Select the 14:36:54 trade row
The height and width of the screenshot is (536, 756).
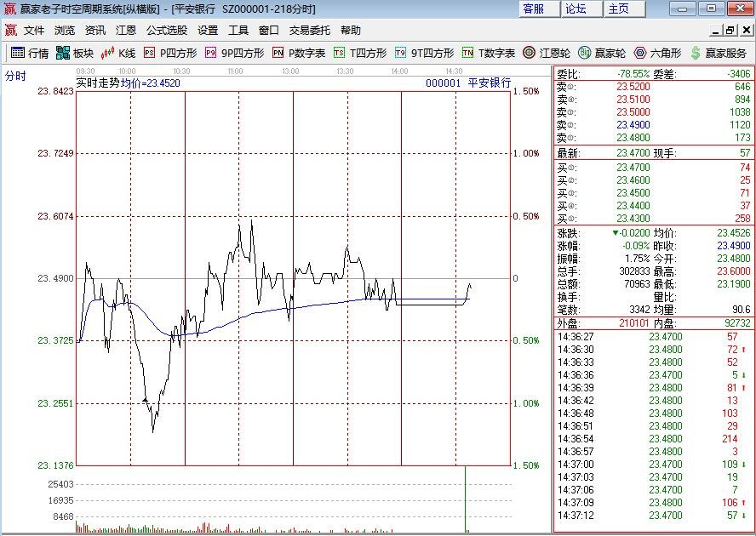point(652,439)
